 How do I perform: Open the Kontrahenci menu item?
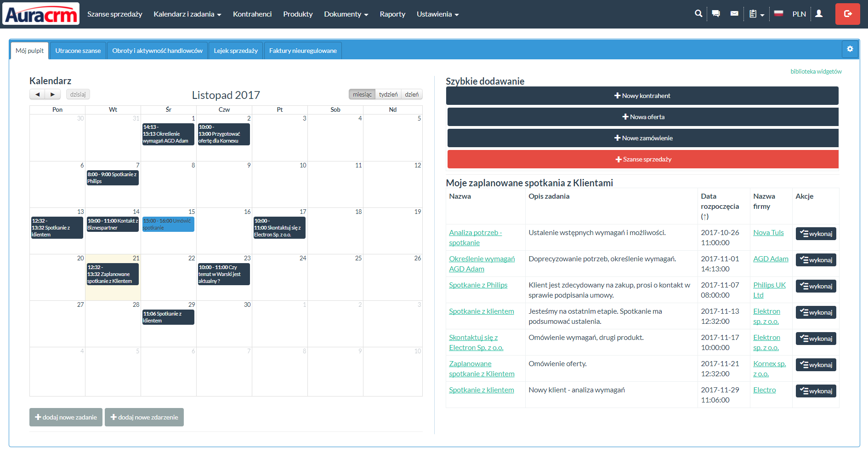[x=252, y=14]
